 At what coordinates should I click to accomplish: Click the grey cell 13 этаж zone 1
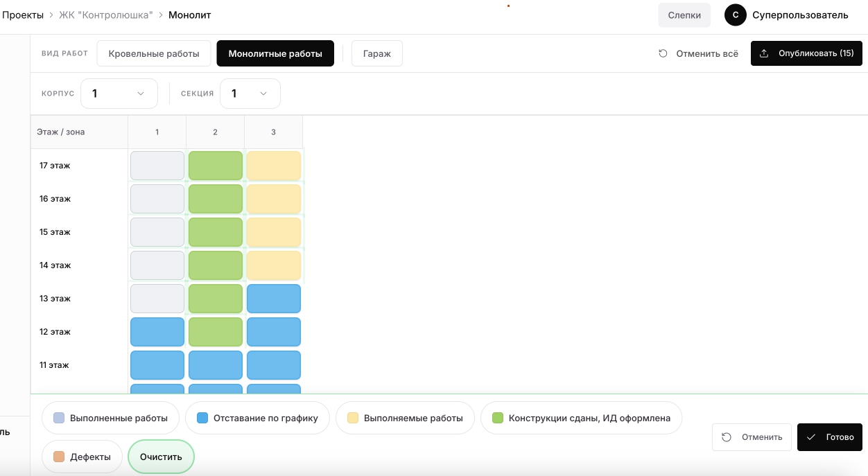pyautogui.click(x=157, y=299)
